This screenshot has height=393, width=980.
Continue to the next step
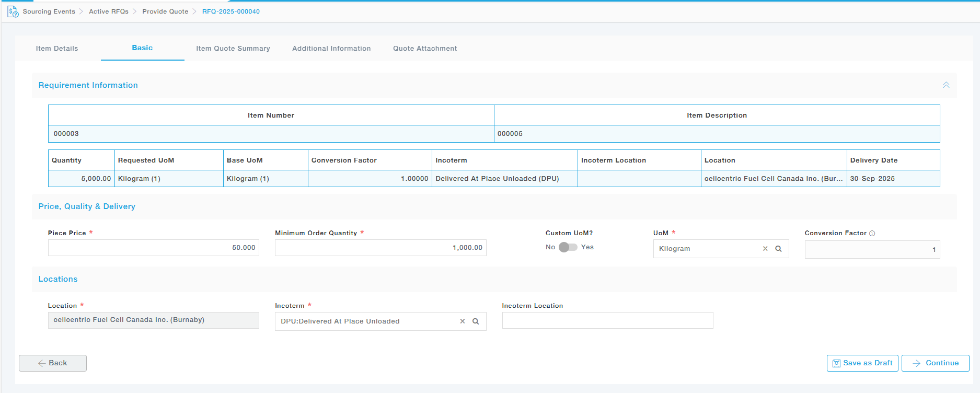(935, 363)
